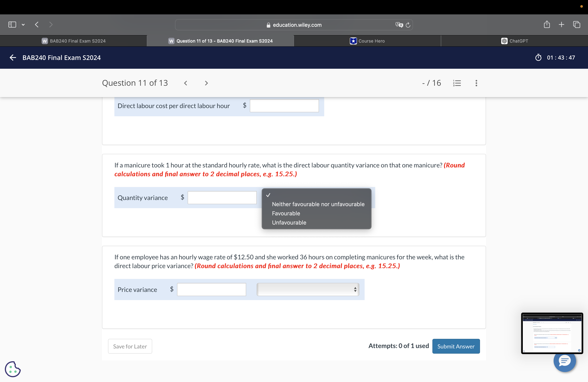588x382 pixels.
Task: Open the translate icon in address bar
Action: point(399,25)
